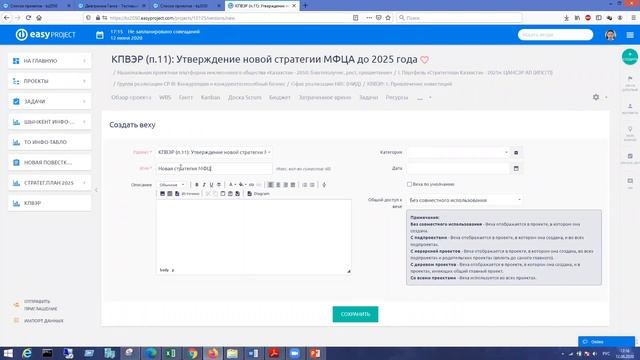Click the calendar icon in the blue header
Viewport: 640px width, 360px height.
click(100, 35)
